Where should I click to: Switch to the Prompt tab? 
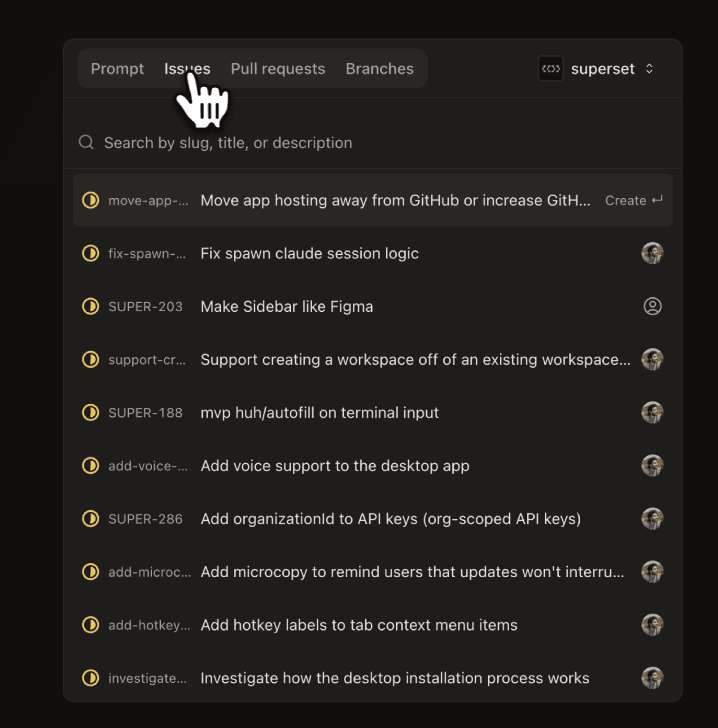point(117,69)
